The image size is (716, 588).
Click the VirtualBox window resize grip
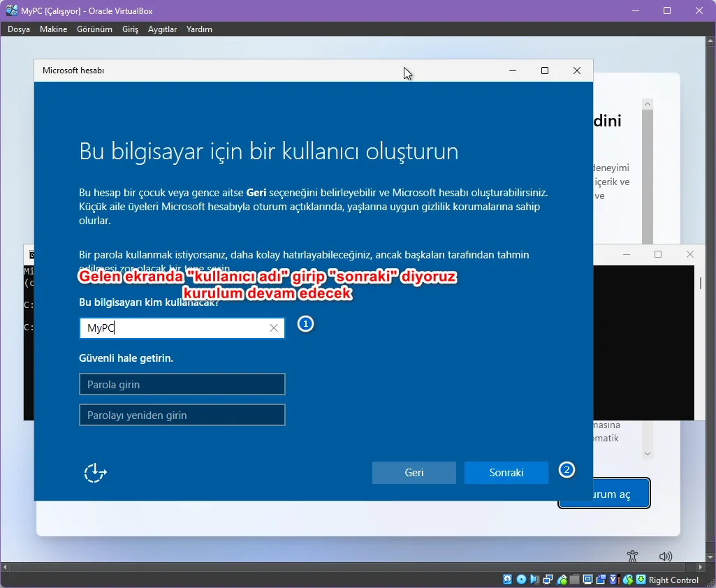pyautogui.click(x=710, y=582)
